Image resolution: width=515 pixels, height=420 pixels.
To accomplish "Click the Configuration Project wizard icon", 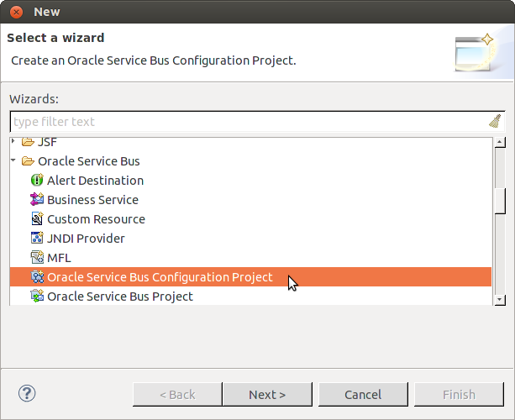I will (37, 277).
